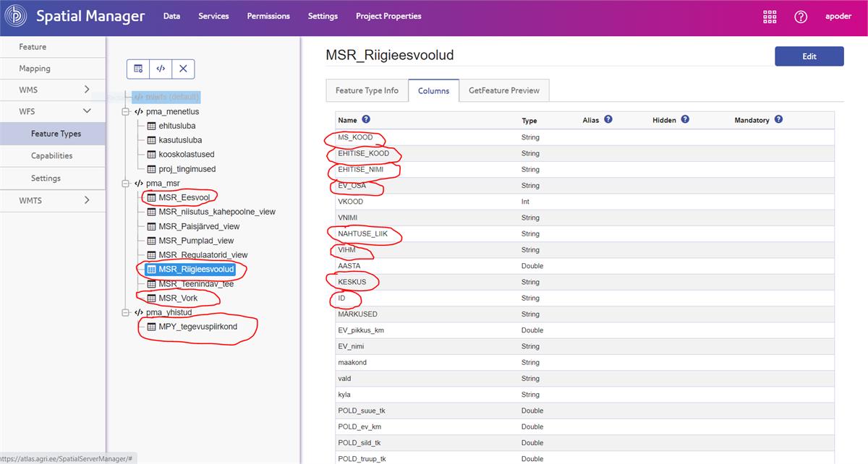
Task: Click the help icon next to Name column
Action: pos(366,119)
